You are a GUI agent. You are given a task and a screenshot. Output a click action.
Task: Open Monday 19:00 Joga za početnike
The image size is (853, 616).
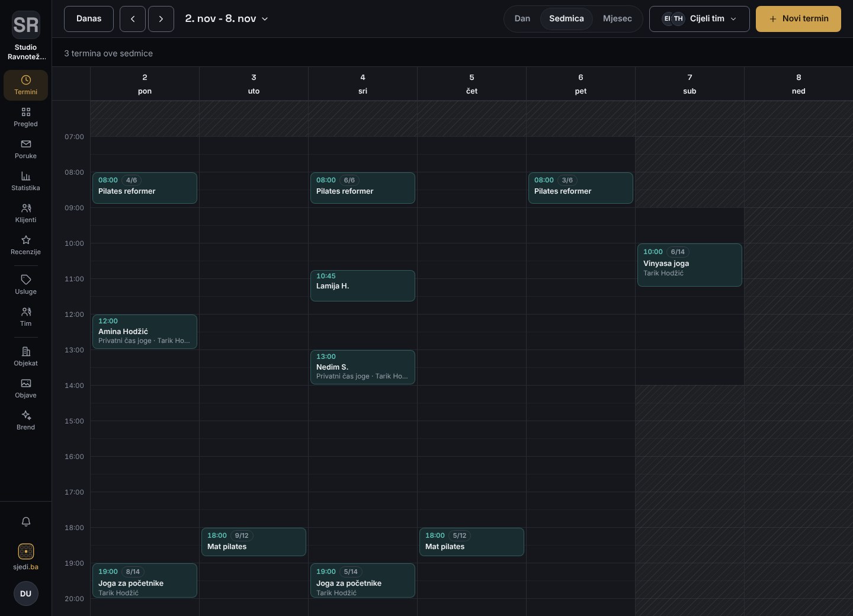145,580
